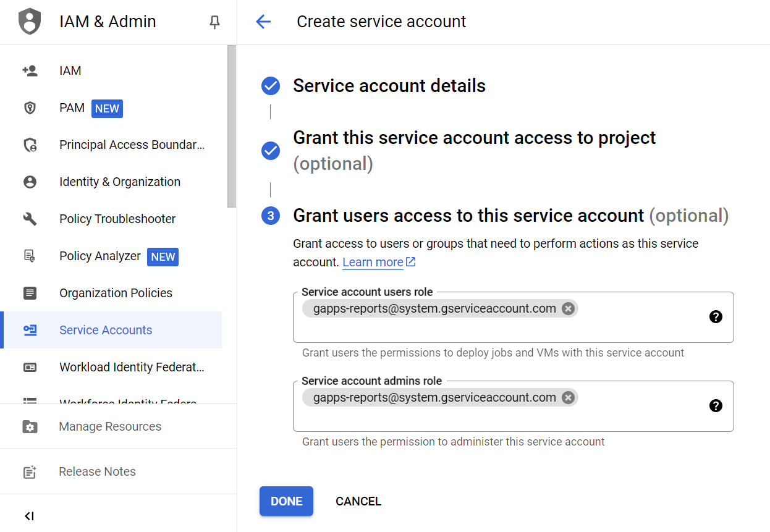Click the Release Notes icon
Viewport: 770px width, 532px height.
(x=30, y=472)
